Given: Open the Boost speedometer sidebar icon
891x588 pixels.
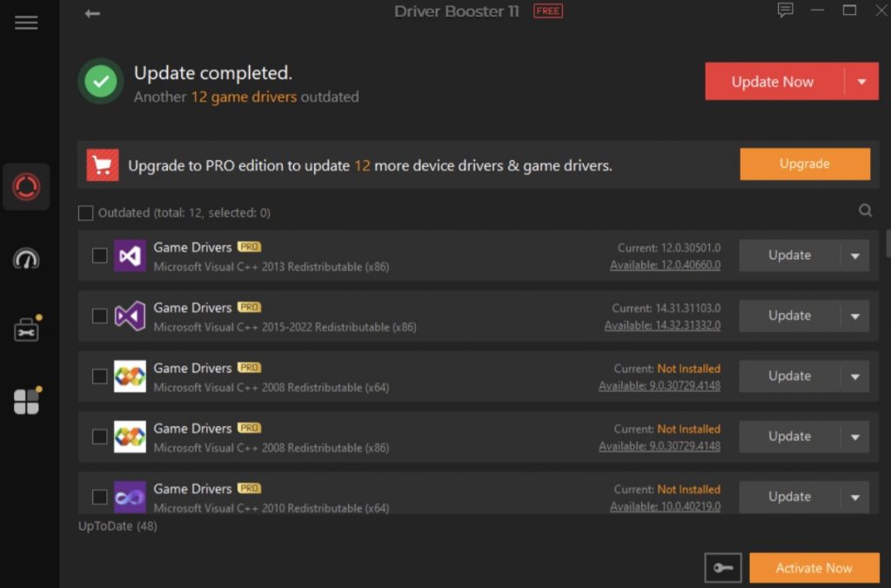Looking at the screenshot, I should point(26,259).
